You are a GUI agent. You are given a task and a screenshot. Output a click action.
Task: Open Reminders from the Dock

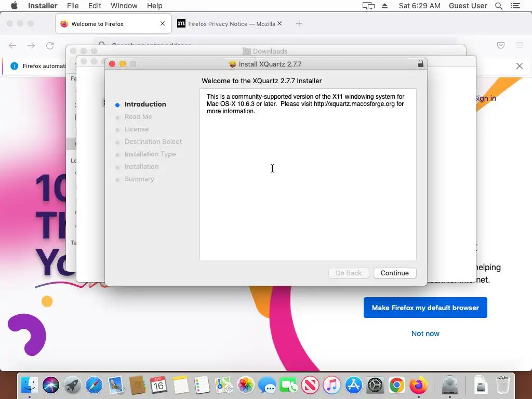click(x=202, y=385)
